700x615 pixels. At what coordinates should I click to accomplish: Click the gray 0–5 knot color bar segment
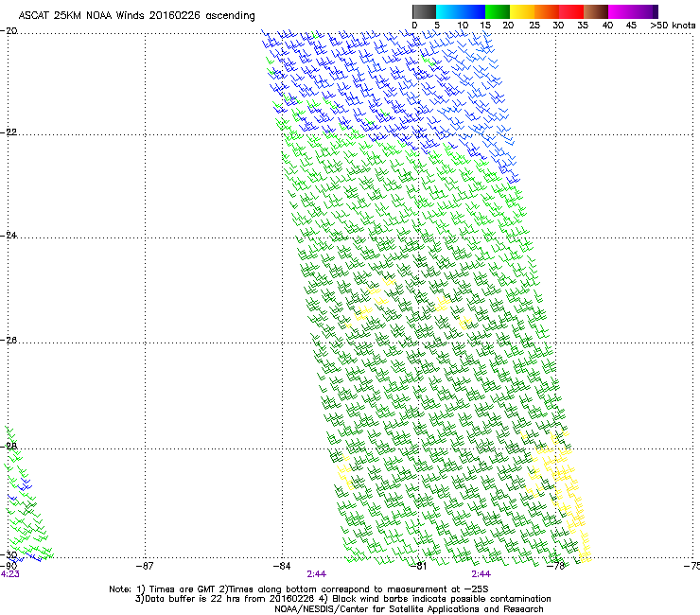(424, 11)
